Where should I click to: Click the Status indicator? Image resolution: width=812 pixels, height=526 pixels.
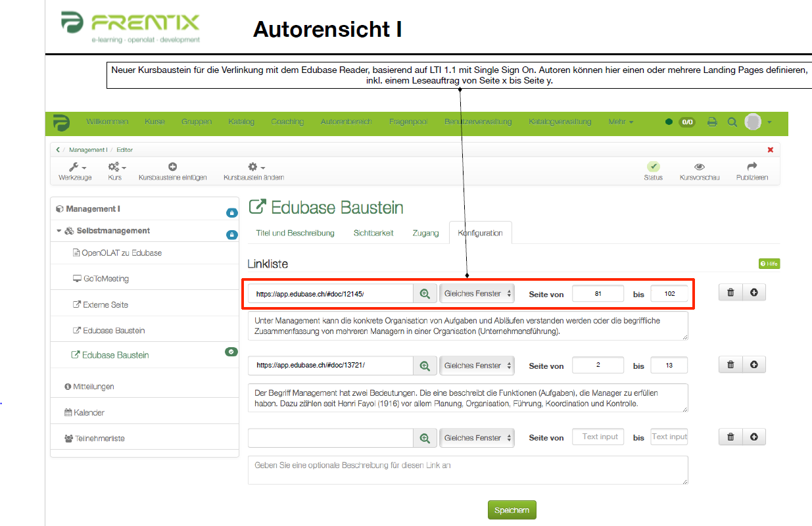[x=654, y=172]
